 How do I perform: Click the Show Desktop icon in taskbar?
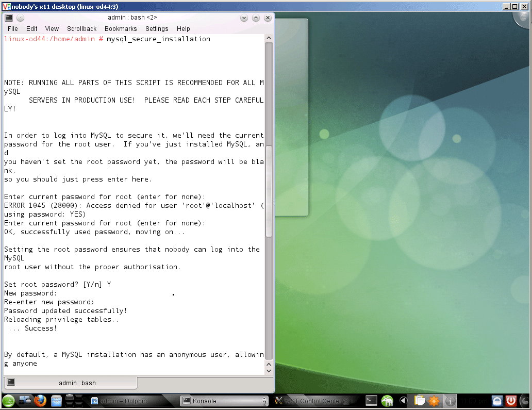pos(25,401)
